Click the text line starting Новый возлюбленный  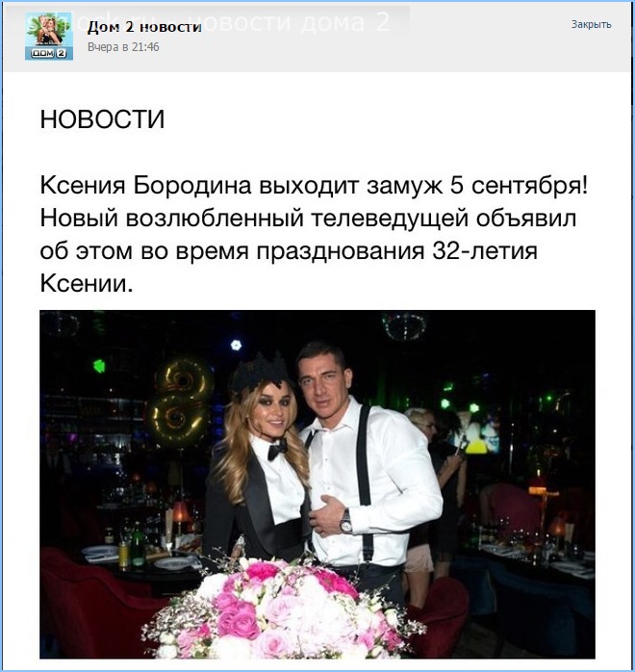pyautogui.click(x=308, y=219)
